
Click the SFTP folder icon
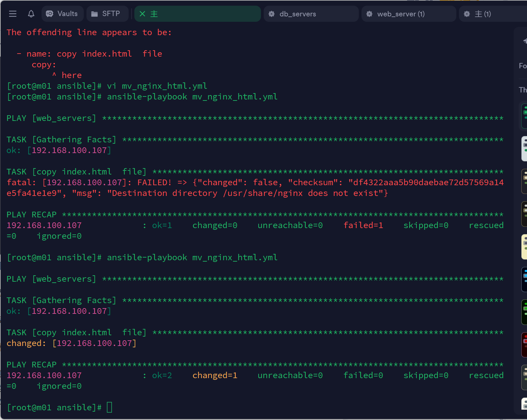click(94, 14)
